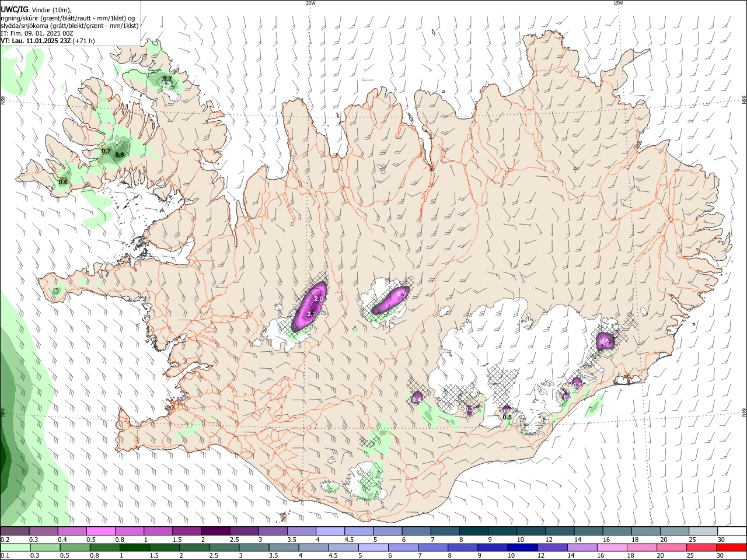Select lower legend row swatch labeled 12

tap(551, 548)
